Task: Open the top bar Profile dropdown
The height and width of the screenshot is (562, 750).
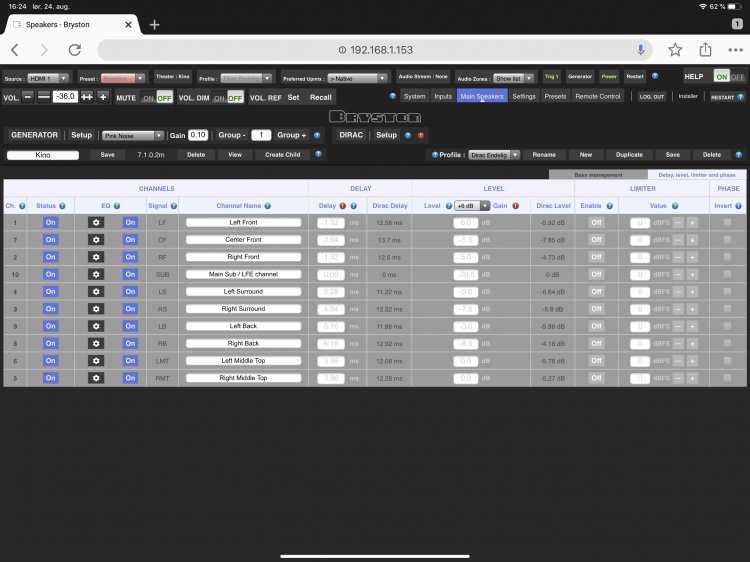Action: coord(246,78)
